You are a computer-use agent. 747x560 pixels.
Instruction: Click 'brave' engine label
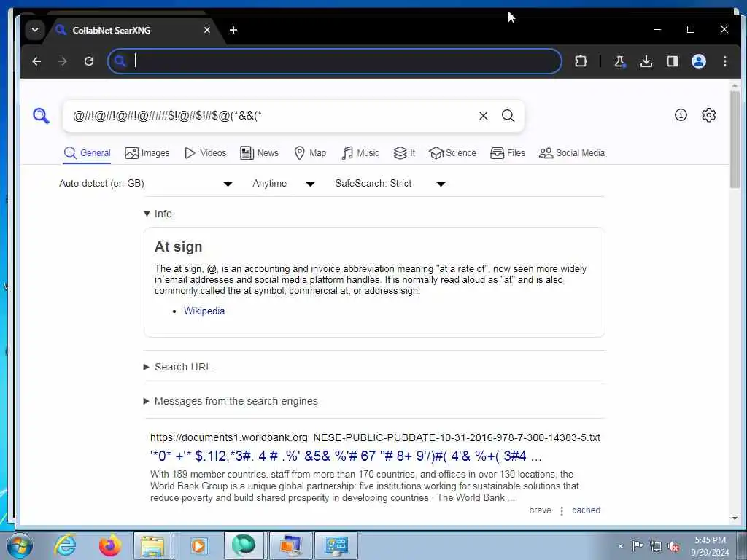[x=540, y=510]
